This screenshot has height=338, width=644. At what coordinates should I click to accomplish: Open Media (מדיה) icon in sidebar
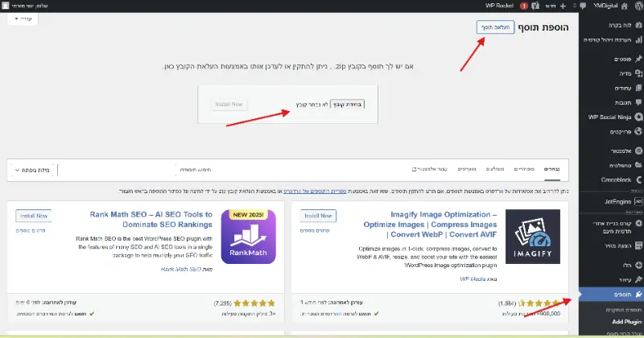tap(638, 73)
